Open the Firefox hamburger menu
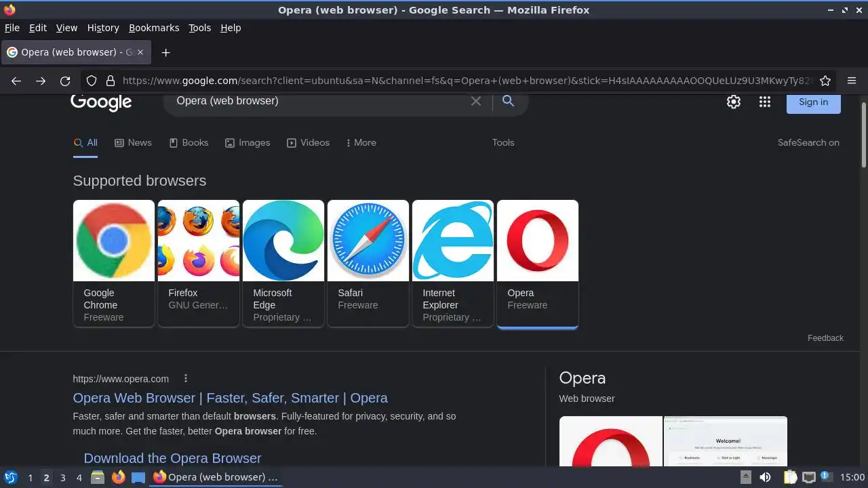The height and width of the screenshot is (488, 868). (x=852, y=81)
